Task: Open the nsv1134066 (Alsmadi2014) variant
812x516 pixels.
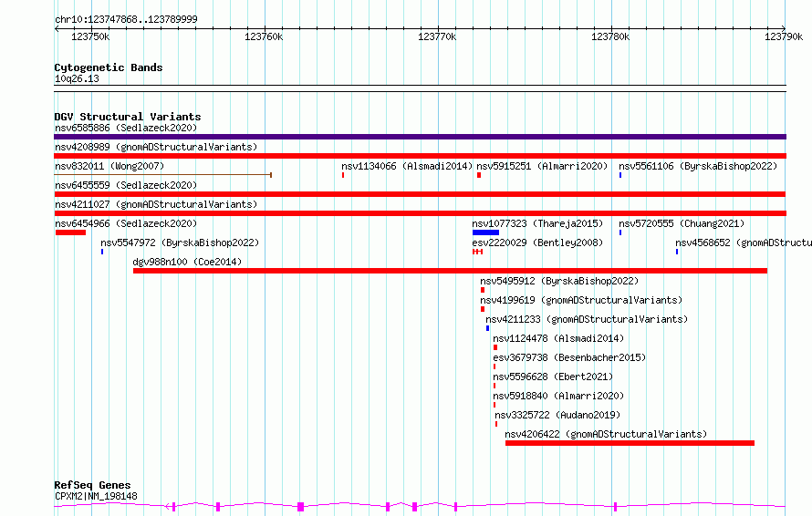Action: click(x=407, y=166)
